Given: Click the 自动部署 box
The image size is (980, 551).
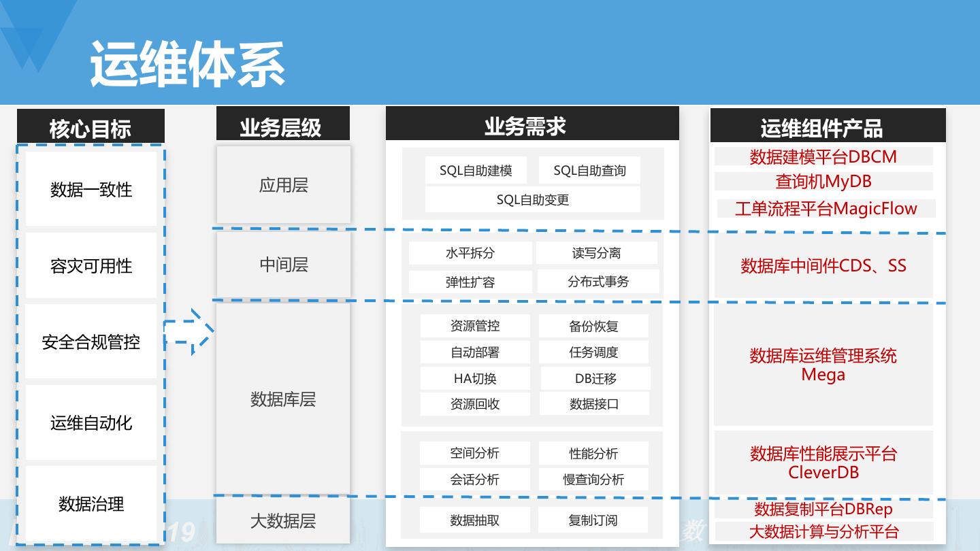Looking at the screenshot, I should tap(475, 352).
